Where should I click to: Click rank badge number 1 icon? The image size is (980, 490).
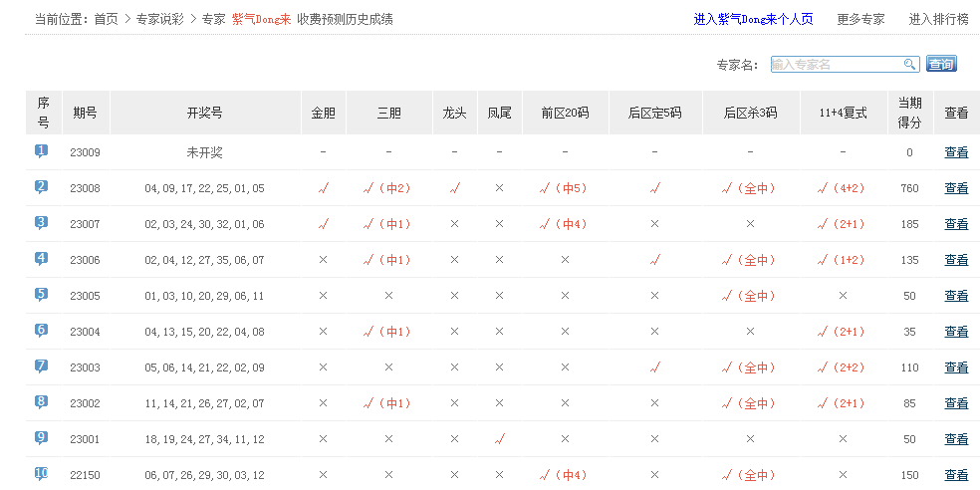coord(42,151)
